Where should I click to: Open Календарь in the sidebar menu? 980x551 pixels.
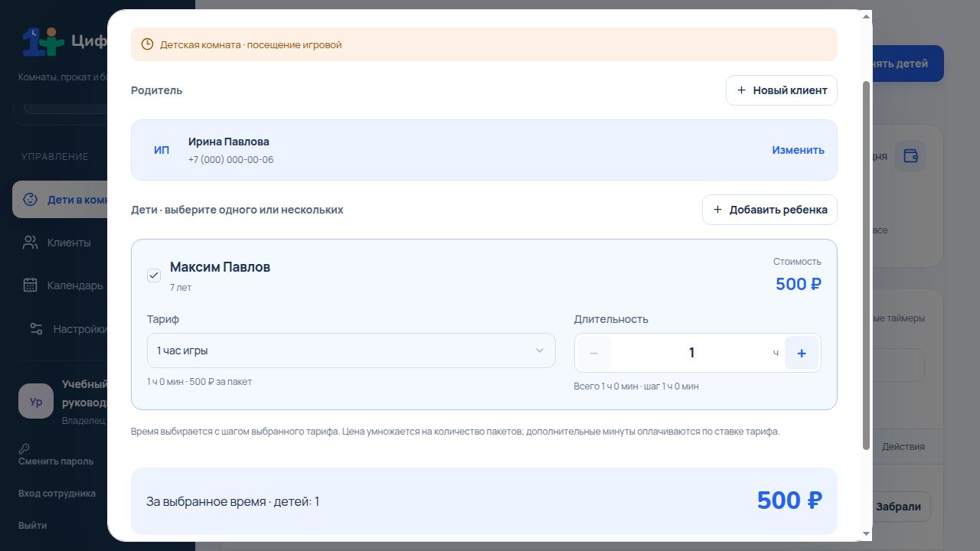click(x=60, y=285)
